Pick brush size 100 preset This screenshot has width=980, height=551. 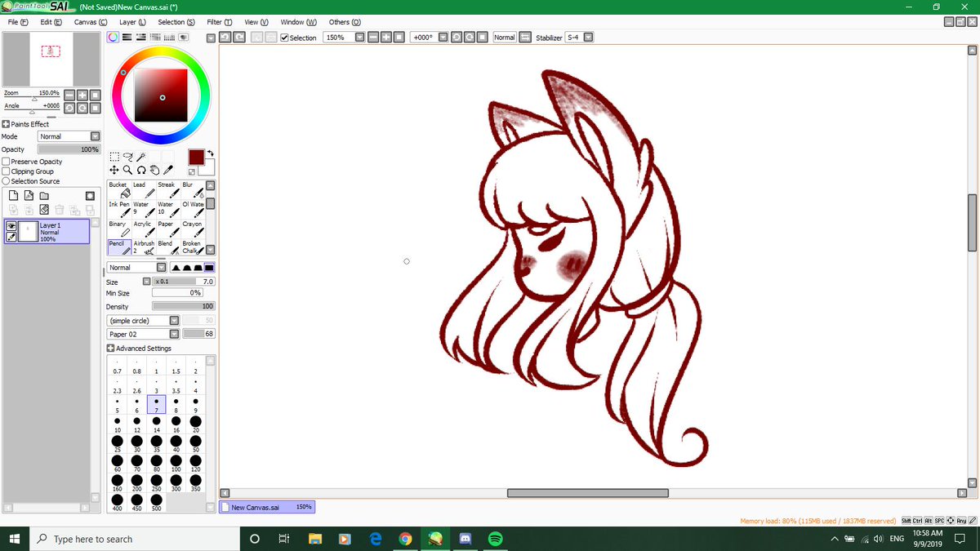tap(176, 464)
